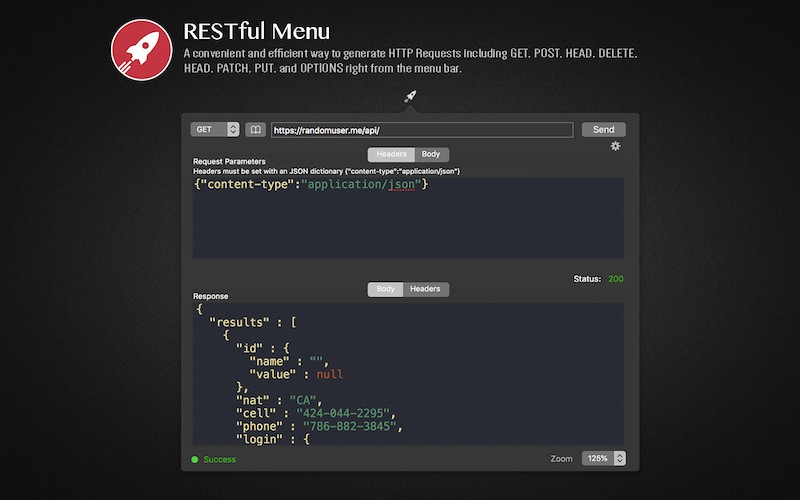Click the response status code 200
Image resolution: width=800 pixels, height=500 pixels.
pyautogui.click(x=615, y=278)
